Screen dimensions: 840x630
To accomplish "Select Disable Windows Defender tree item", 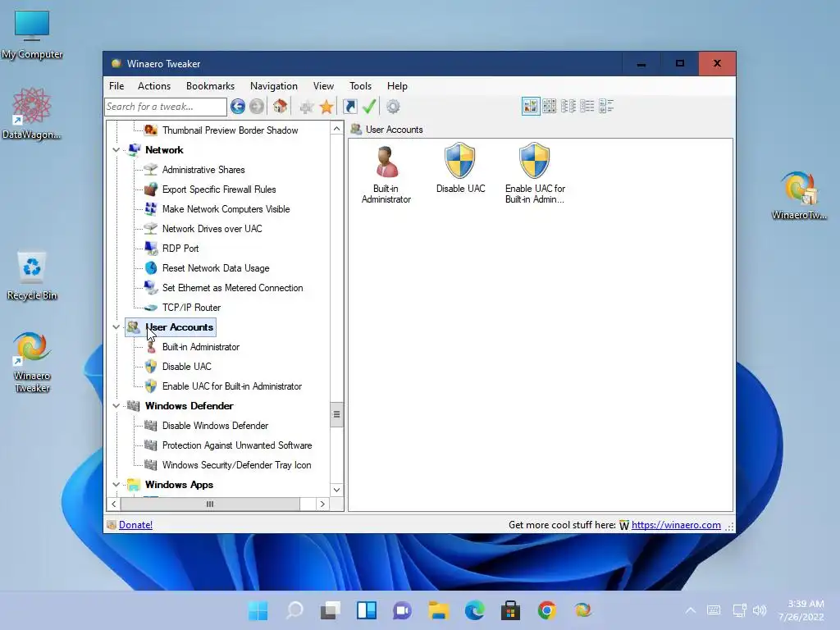I will point(215,426).
